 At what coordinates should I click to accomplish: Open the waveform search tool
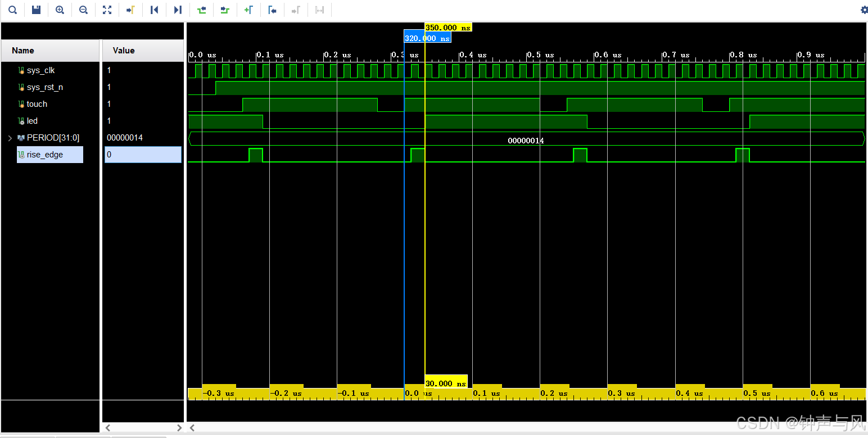[x=12, y=10]
